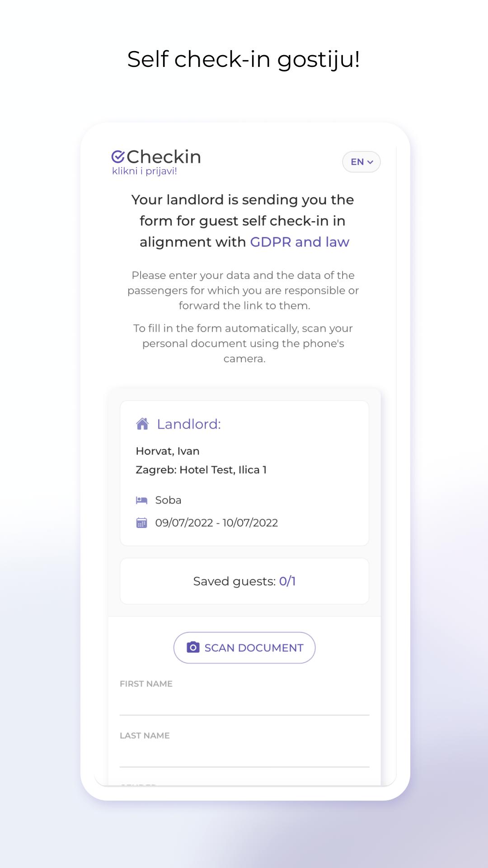Click the chevron arrow beside EN

[x=371, y=162]
